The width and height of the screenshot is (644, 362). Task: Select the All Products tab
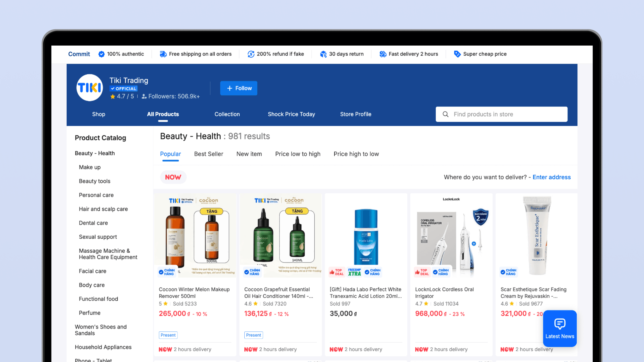click(163, 114)
